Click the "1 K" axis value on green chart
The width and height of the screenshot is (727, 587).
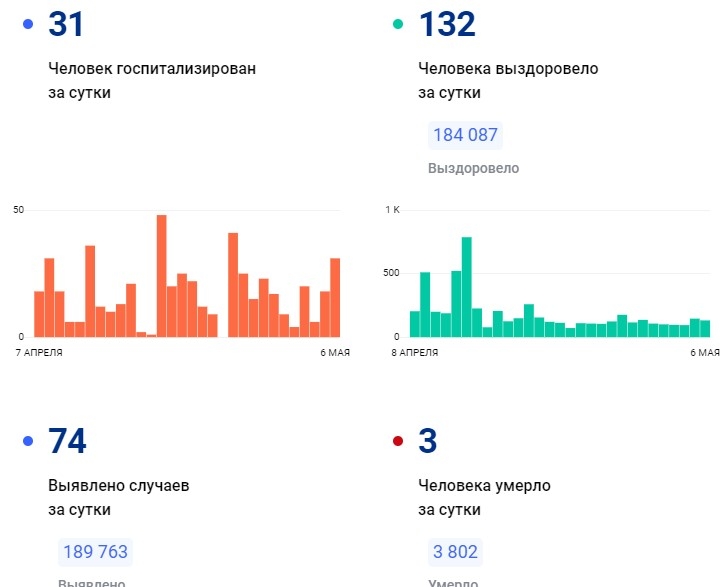[x=392, y=210]
